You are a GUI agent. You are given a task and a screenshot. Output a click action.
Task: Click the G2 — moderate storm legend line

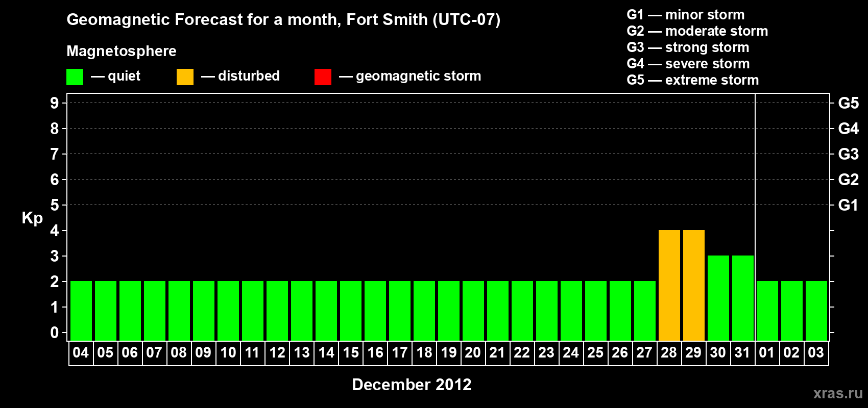[x=697, y=31]
